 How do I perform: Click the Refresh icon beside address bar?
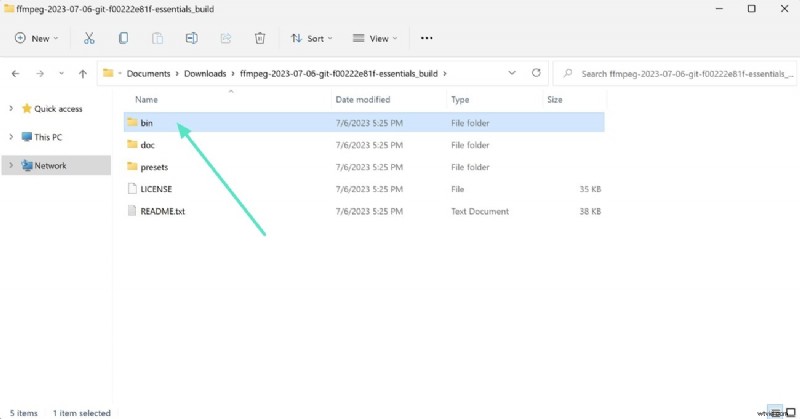tap(536, 73)
